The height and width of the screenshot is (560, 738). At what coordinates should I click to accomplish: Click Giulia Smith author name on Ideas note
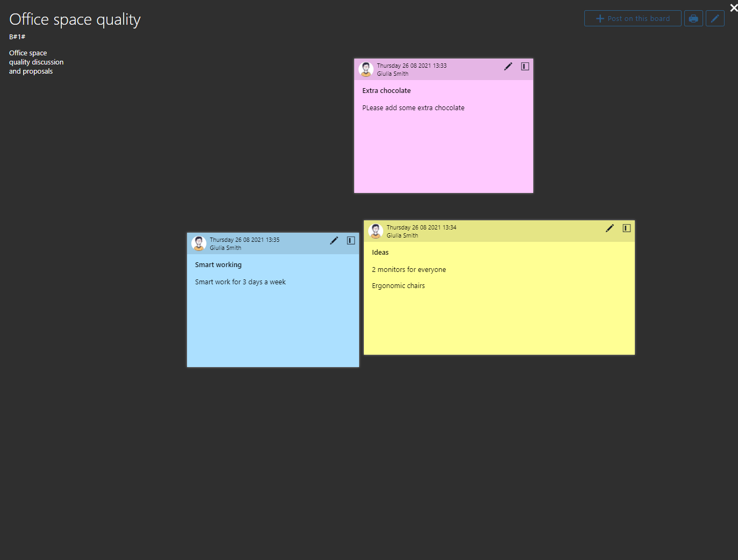tap(402, 235)
